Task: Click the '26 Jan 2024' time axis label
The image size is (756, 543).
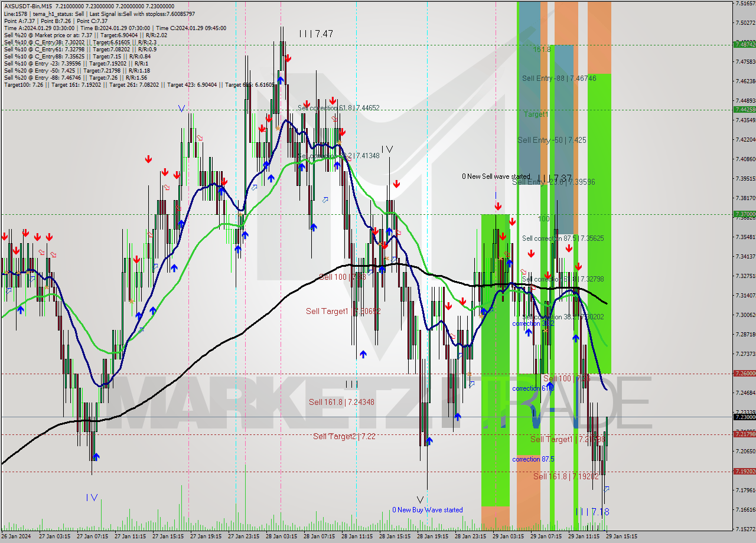Action: (15, 537)
